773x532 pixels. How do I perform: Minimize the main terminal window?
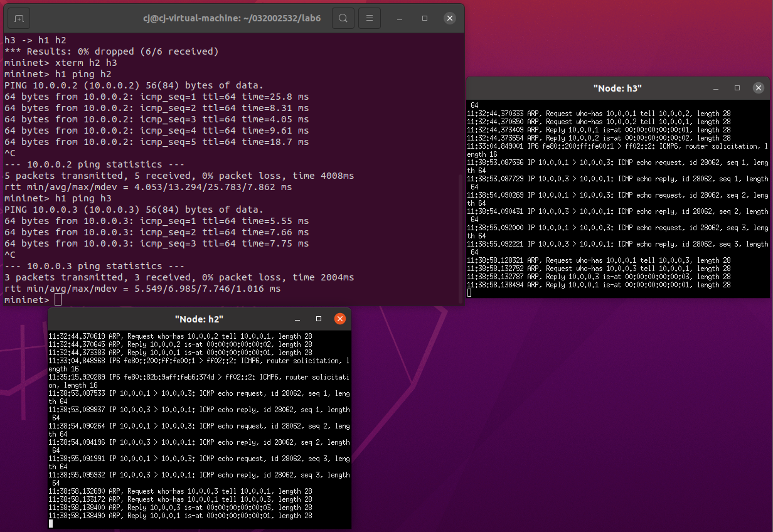point(400,18)
